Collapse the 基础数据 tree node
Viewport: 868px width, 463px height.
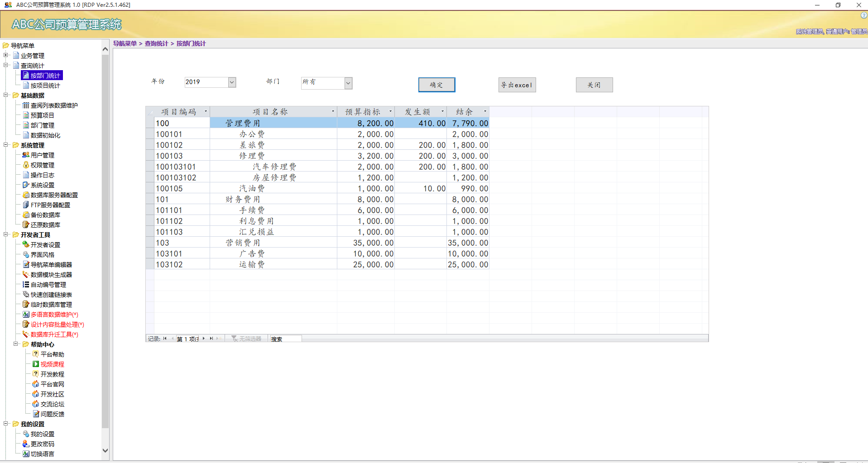tap(6, 95)
